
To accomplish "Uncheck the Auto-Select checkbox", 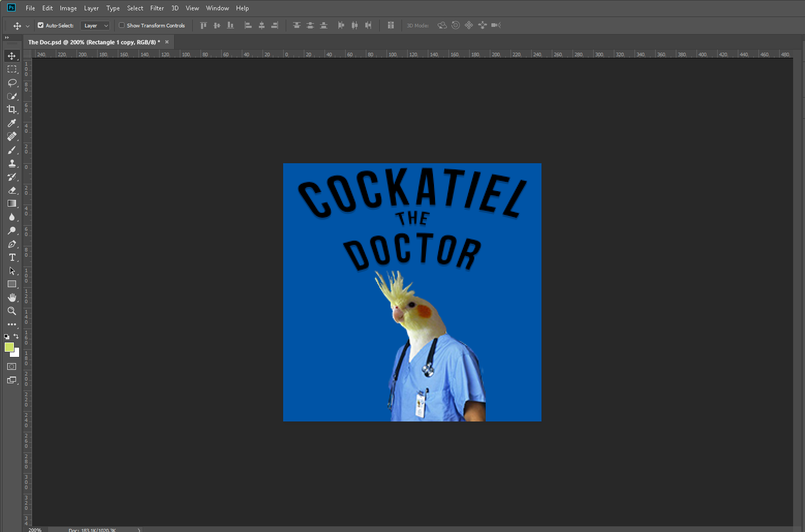I will 41,25.
